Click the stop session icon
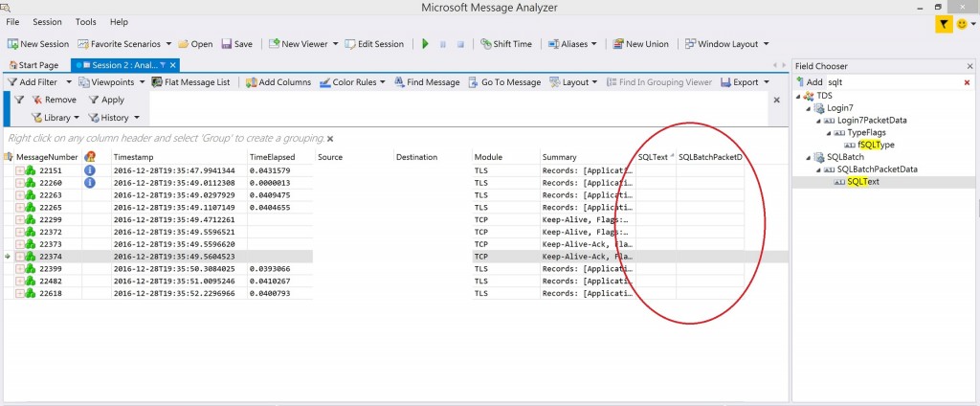The height and width of the screenshot is (406, 980). click(460, 44)
